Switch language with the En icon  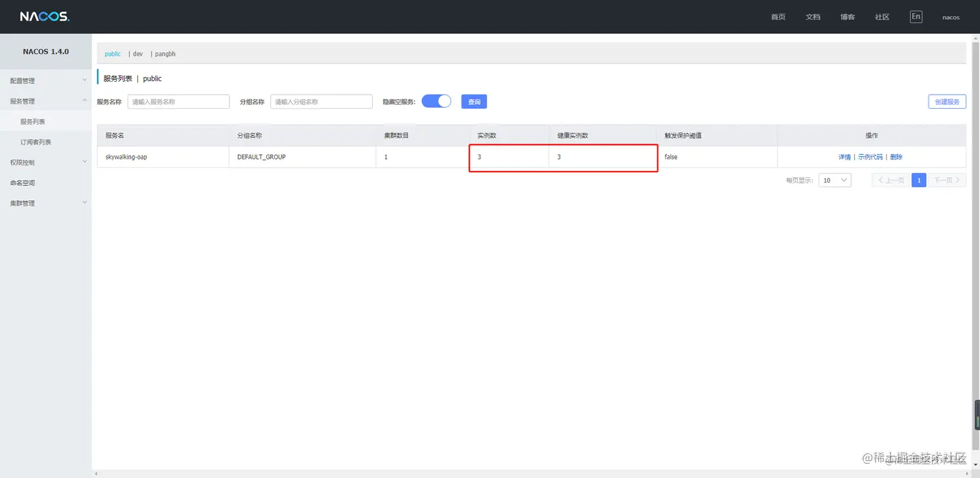916,17
